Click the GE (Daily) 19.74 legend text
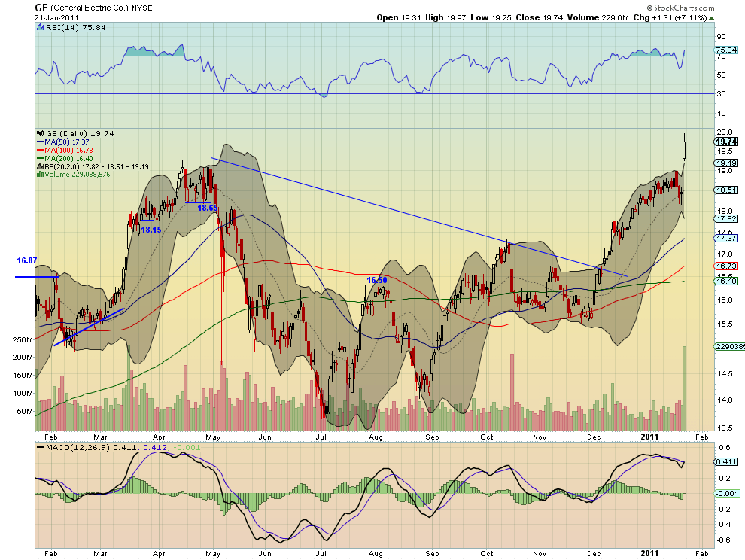This screenshot has width=745, height=560. (x=80, y=133)
